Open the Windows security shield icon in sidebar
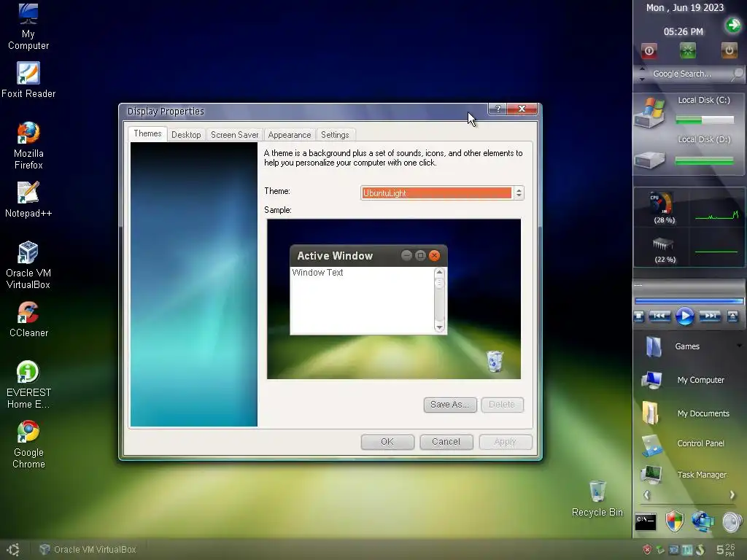The image size is (747, 560). [x=674, y=521]
